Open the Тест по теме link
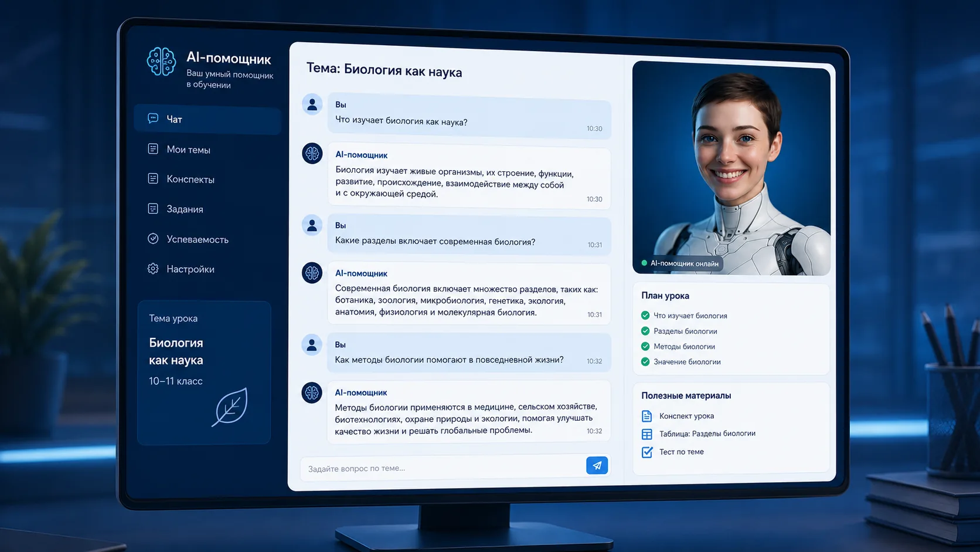This screenshot has width=980, height=552. coord(682,452)
